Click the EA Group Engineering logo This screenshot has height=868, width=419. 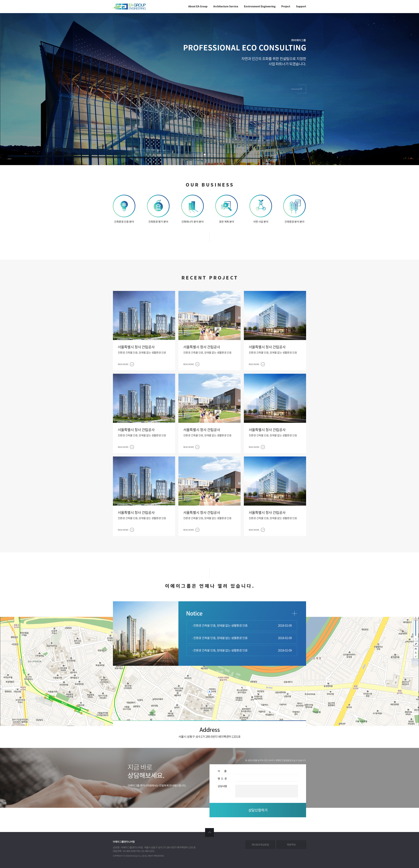[x=129, y=6]
